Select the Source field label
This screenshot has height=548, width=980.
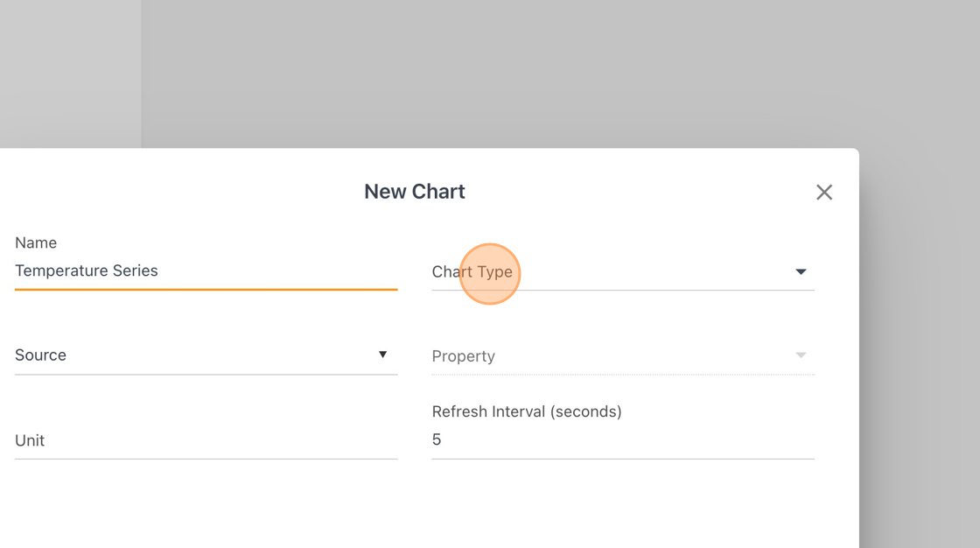(40, 355)
